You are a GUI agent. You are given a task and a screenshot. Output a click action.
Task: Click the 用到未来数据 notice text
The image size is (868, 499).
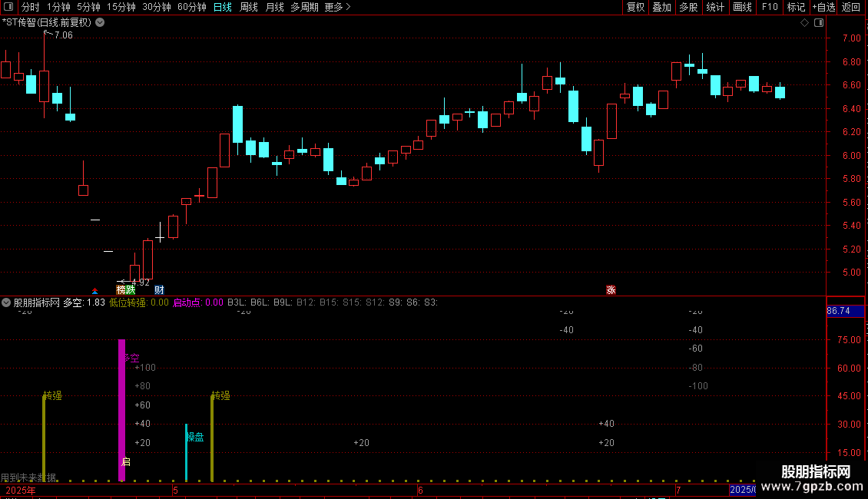[x=28, y=478]
